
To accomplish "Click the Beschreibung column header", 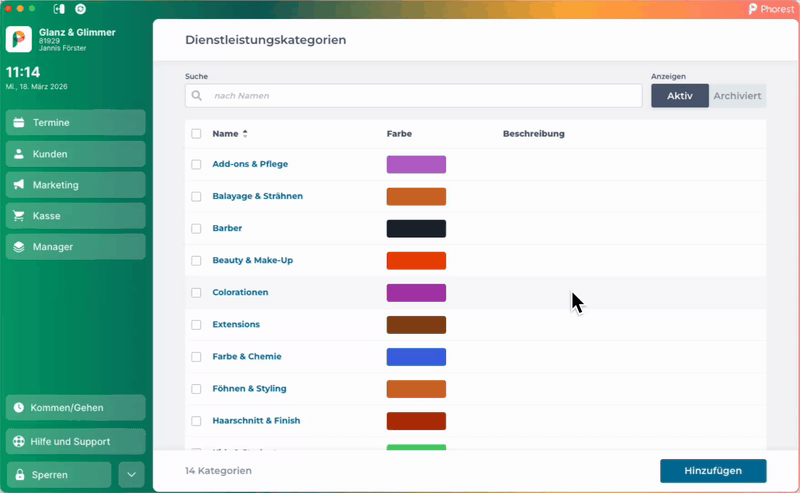I will click(534, 134).
